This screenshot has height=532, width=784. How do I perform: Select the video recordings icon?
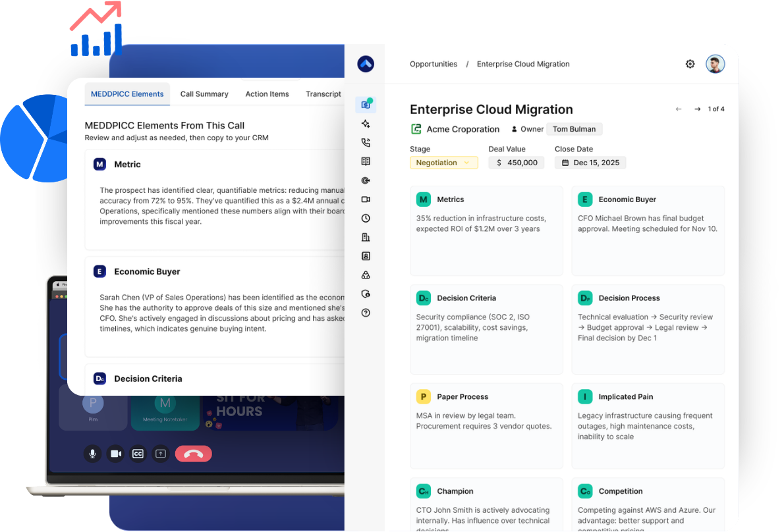pos(366,199)
